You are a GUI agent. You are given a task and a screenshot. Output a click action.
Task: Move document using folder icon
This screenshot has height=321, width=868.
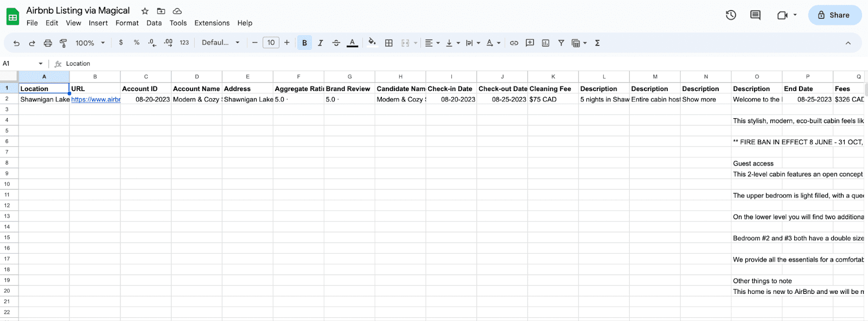click(161, 11)
